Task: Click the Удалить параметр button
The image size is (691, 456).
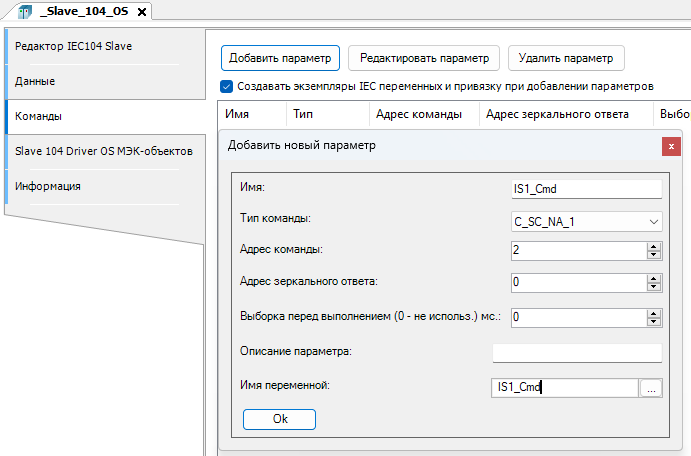Action: (x=566, y=58)
